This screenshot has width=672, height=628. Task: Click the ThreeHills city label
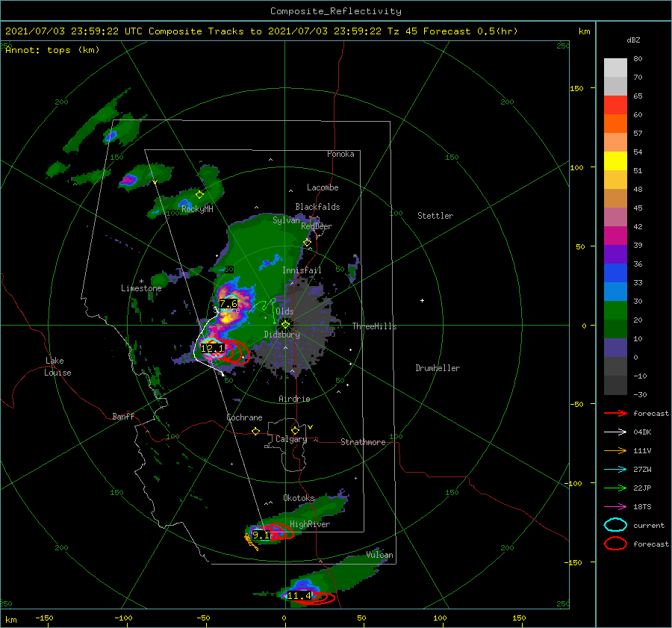click(374, 326)
